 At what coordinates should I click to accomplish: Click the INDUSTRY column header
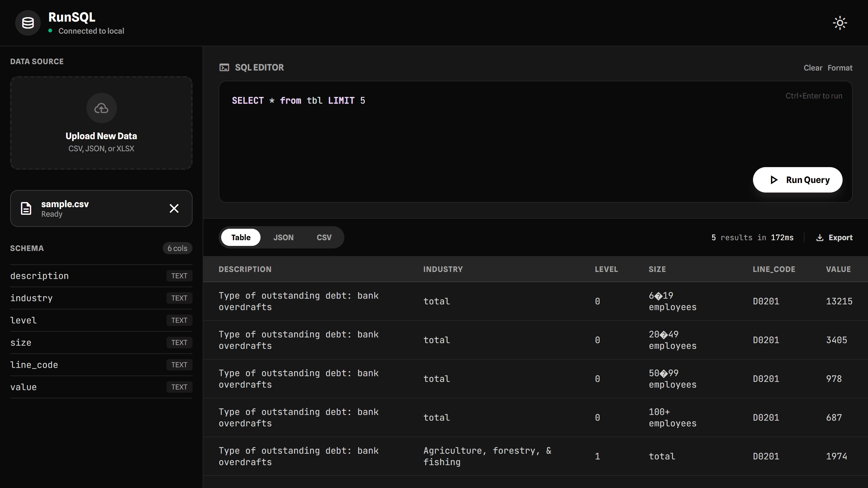click(x=443, y=269)
